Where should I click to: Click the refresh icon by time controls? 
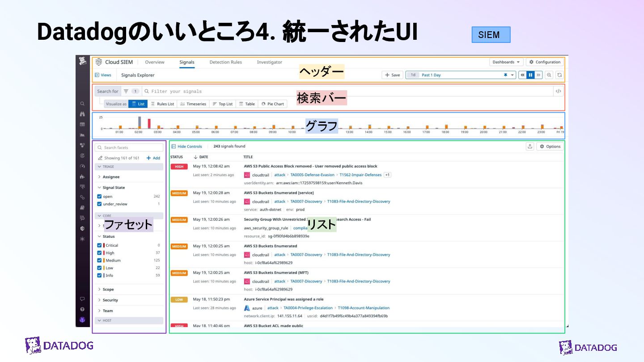(x=559, y=75)
